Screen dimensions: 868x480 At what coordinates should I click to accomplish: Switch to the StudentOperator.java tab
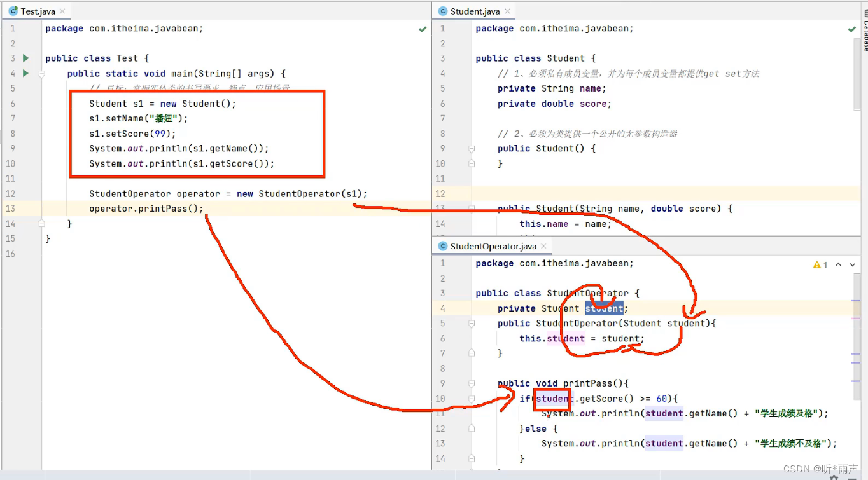click(x=493, y=246)
